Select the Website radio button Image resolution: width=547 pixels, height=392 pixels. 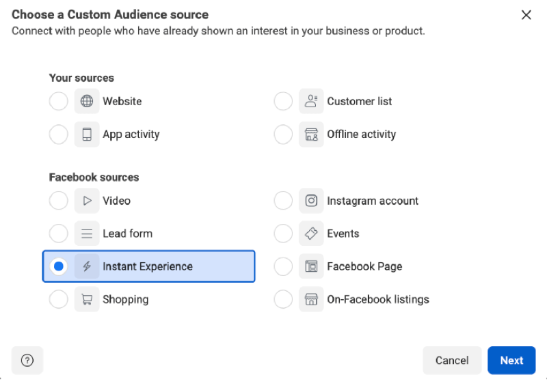pyautogui.click(x=59, y=101)
